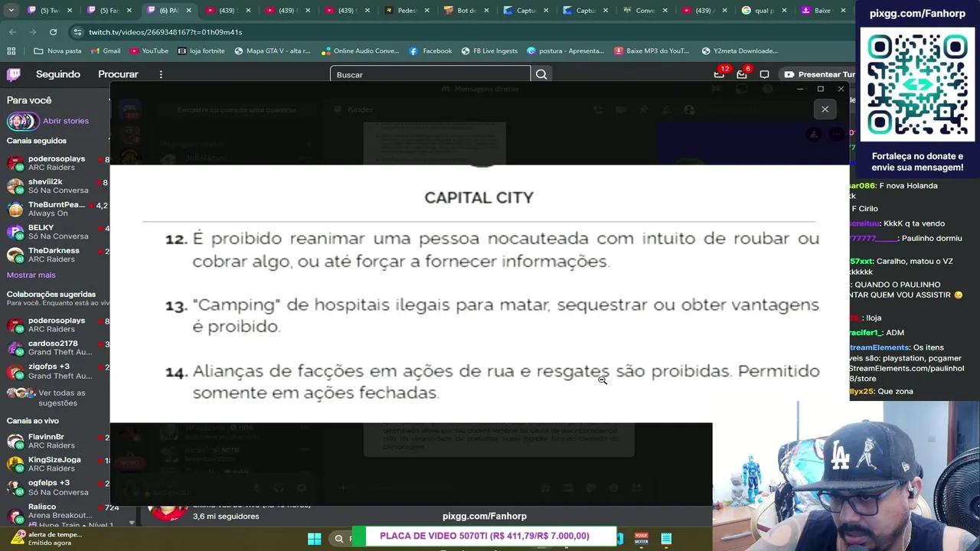Click the CAPITAL CITY heading in the image
Viewport: 980px width, 551px height.
[x=479, y=197]
